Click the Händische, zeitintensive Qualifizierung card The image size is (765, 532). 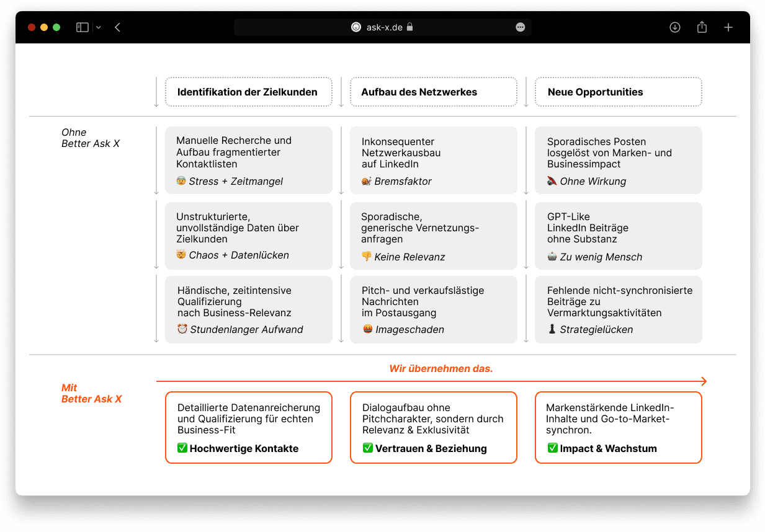(x=248, y=309)
